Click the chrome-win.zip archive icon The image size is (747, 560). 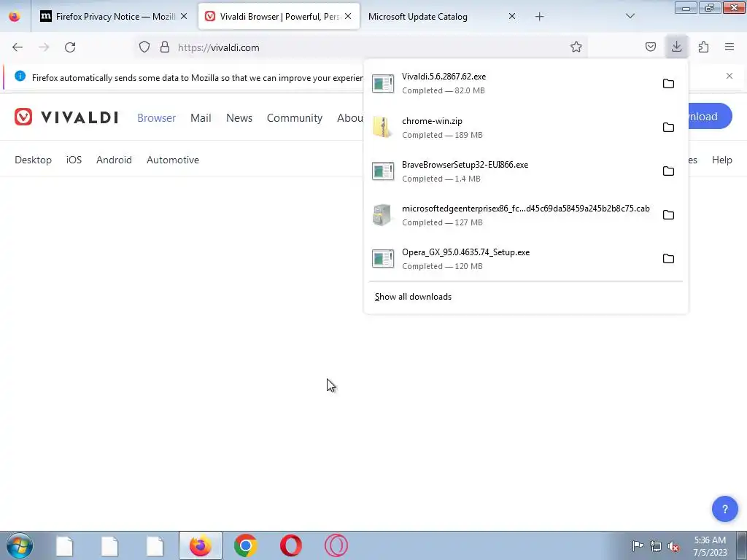(383, 127)
